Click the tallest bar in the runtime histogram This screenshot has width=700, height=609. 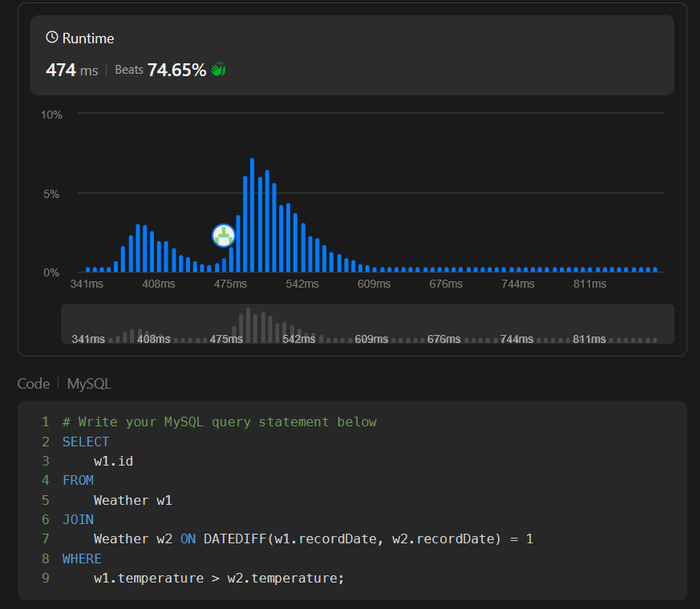click(253, 215)
